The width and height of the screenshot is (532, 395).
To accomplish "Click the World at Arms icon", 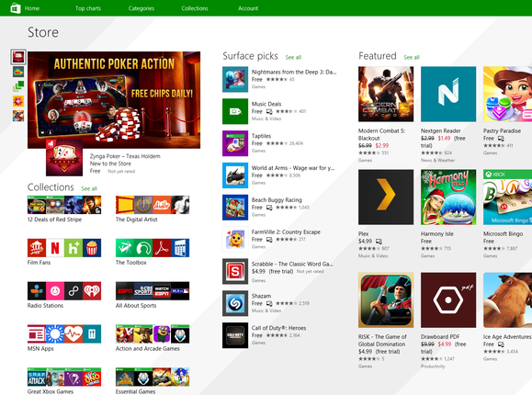I will [235, 175].
